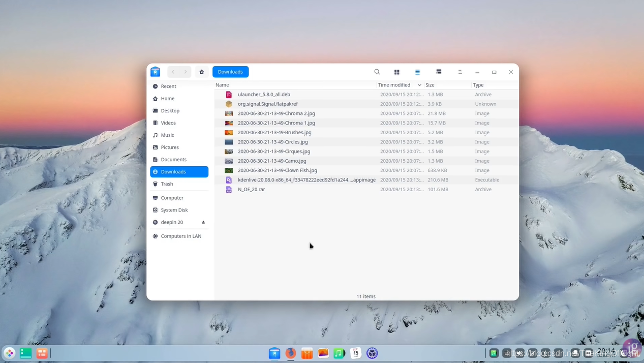Open Recent in the sidebar

pyautogui.click(x=179, y=86)
